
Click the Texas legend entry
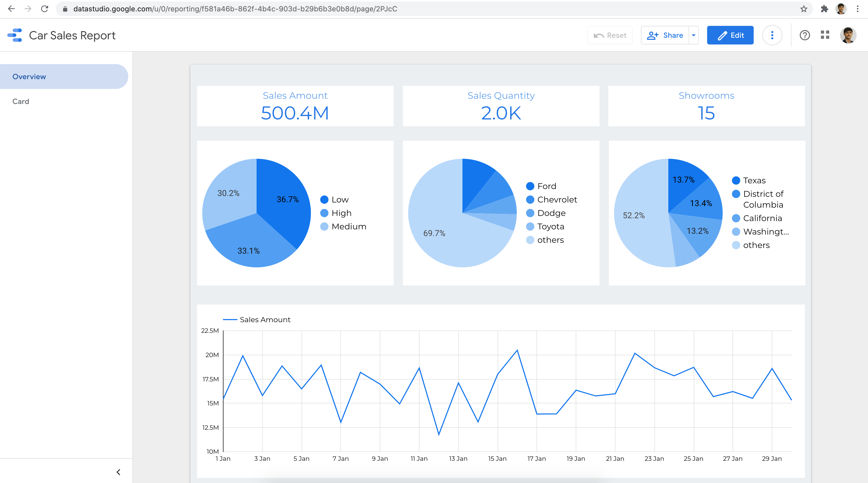[x=749, y=180]
